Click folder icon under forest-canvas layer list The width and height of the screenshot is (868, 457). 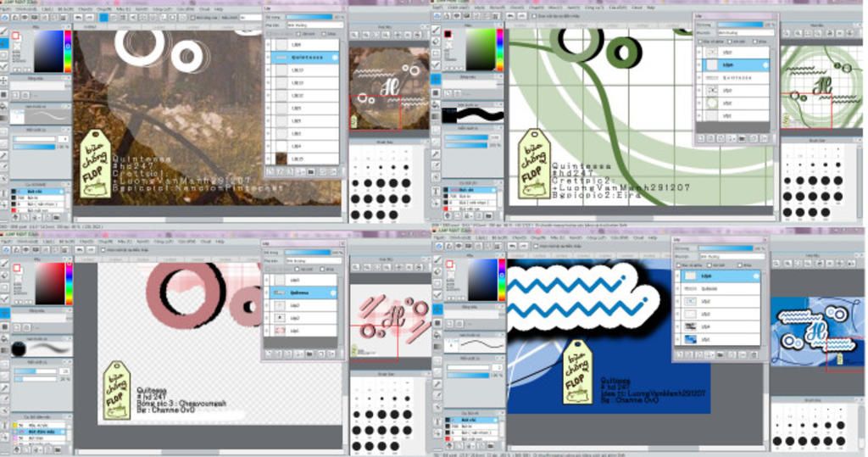click(x=310, y=172)
